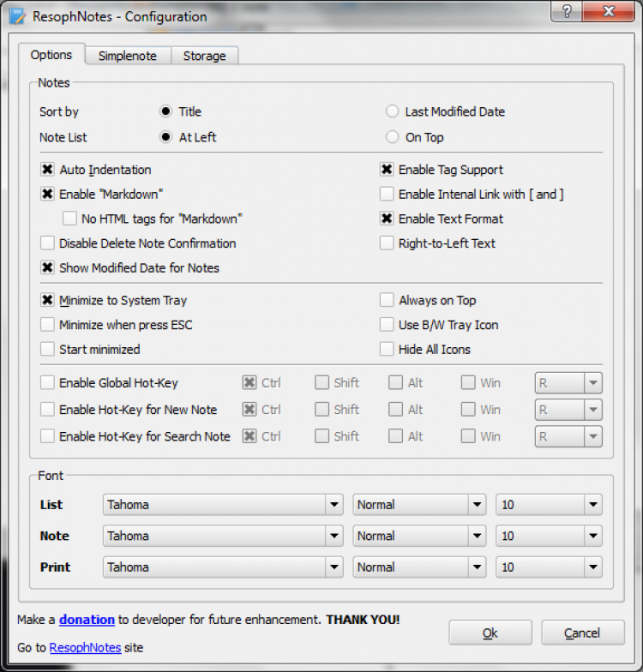The image size is (643, 672).
Task: Select Last Modified Date sort option
Action: [393, 111]
